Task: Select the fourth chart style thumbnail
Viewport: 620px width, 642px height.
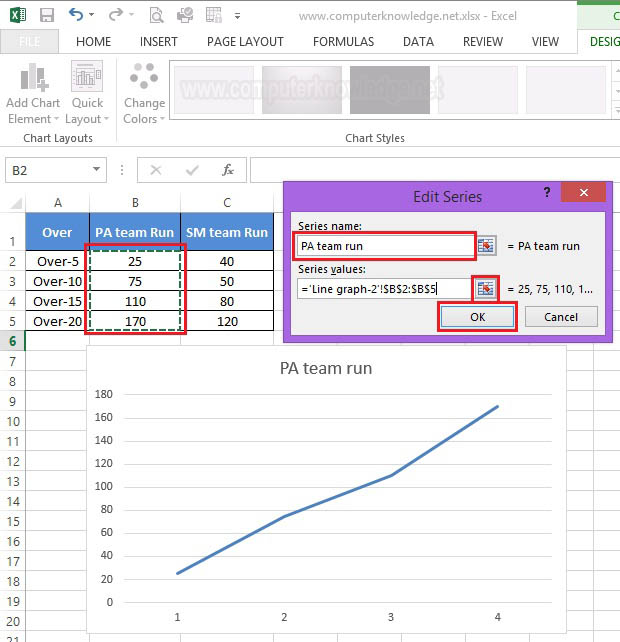Action: [478, 90]
